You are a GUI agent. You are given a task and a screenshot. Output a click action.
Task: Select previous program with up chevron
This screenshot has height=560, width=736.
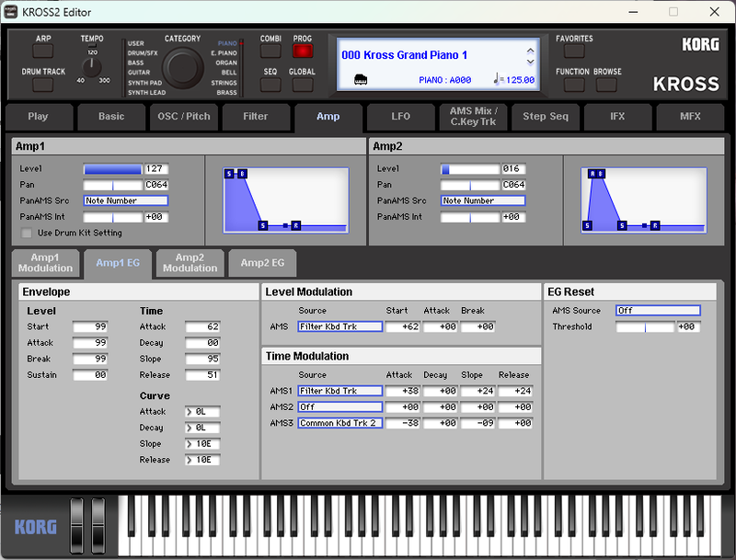[x=530, y=51]
